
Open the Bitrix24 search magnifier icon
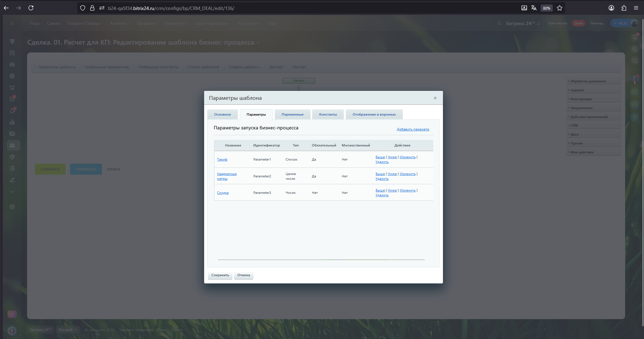coord(500,23)
